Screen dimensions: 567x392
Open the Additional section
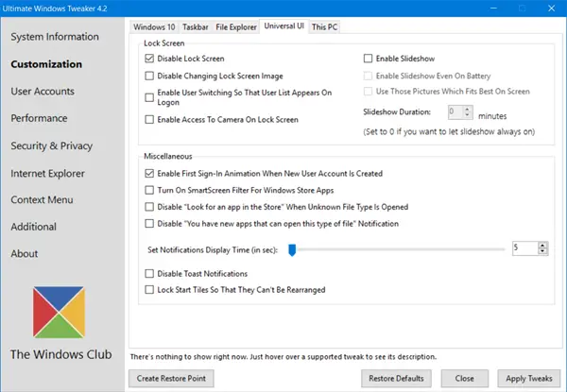coord(34,227)
